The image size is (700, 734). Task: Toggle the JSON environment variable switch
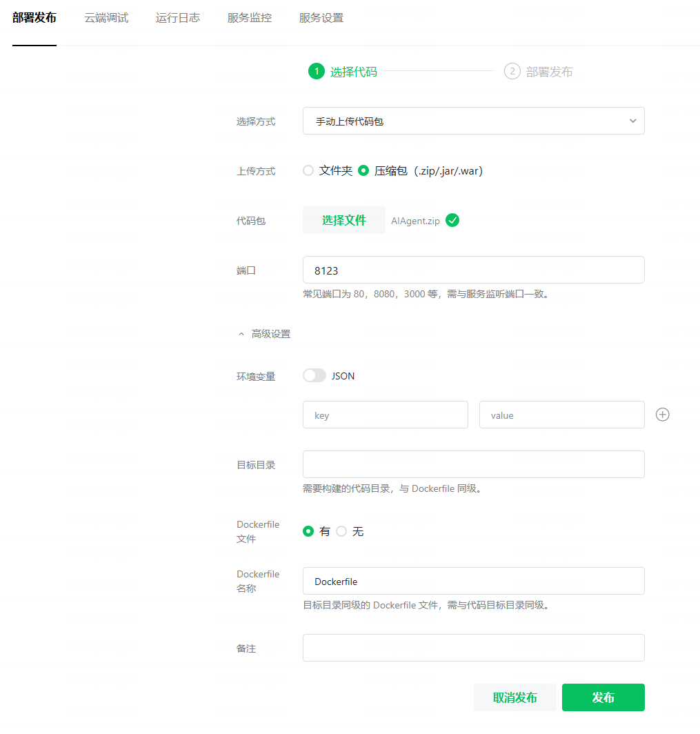(314, 376)
